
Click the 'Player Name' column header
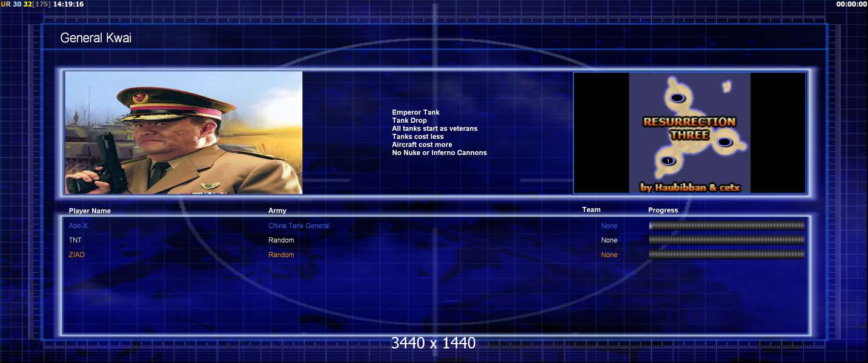click(x=90, y=211)
